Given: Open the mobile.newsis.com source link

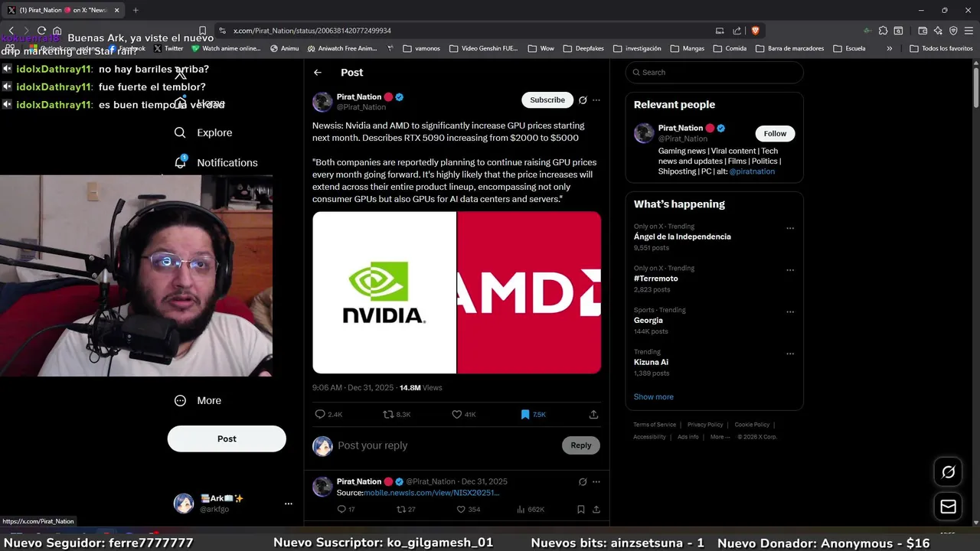Looking at the screenshot, I should point(432,493).
